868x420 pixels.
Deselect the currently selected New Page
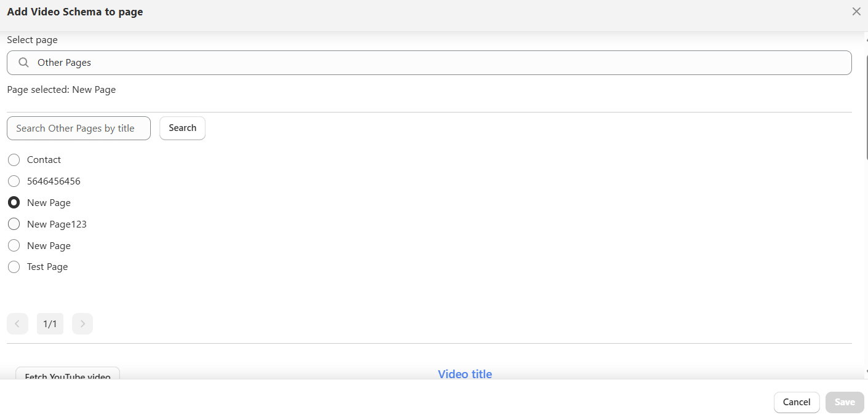(14, 202)
